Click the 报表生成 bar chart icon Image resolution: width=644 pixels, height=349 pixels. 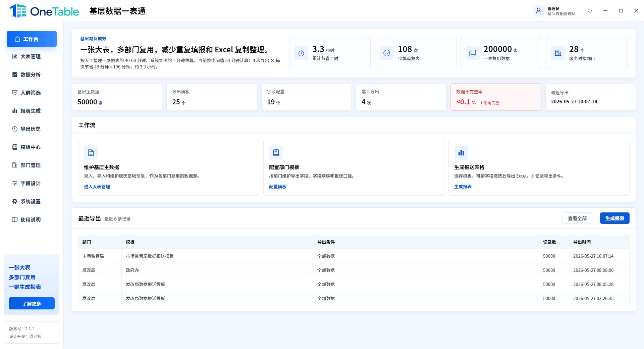point(15,111)
